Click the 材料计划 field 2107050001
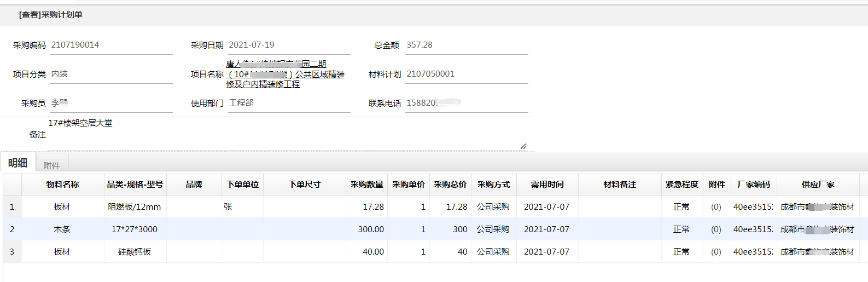Image resolution: width=868 pixels, height=282 pixels. click(466, 74)
